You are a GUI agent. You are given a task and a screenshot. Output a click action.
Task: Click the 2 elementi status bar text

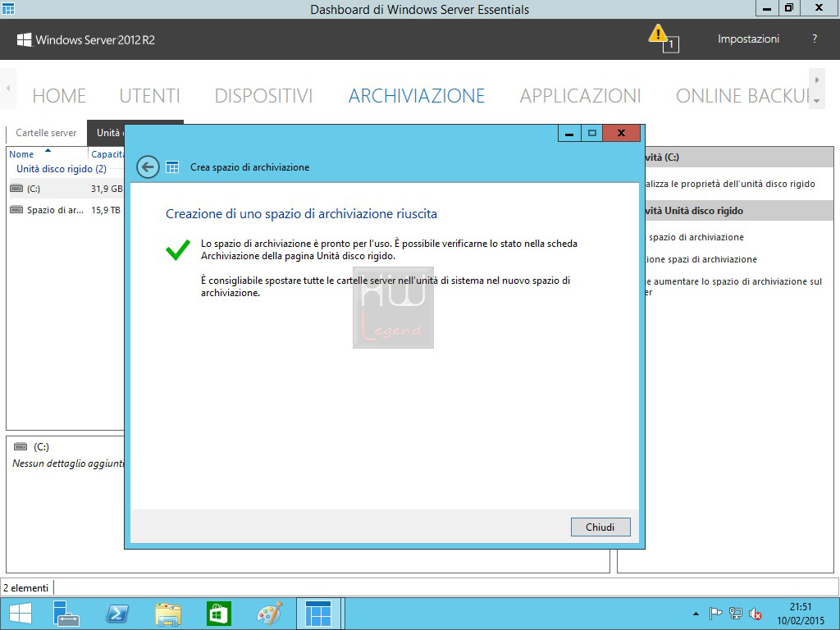coord(25,588)
